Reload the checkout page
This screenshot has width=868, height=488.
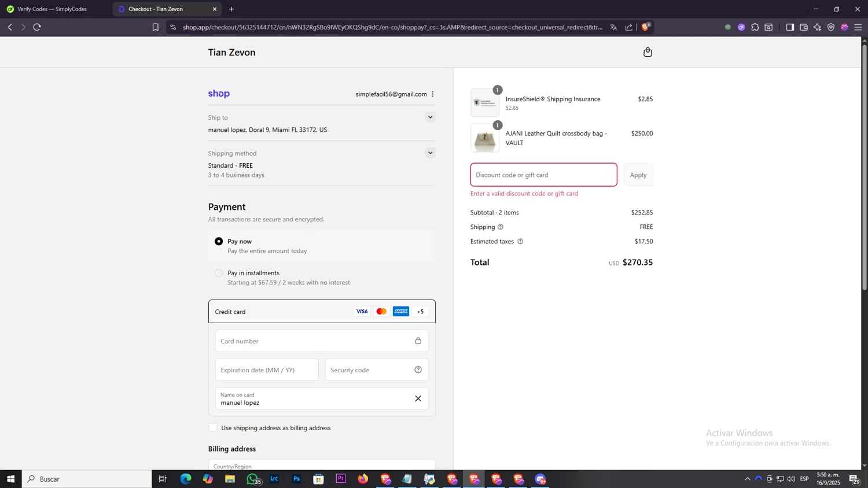37,27
